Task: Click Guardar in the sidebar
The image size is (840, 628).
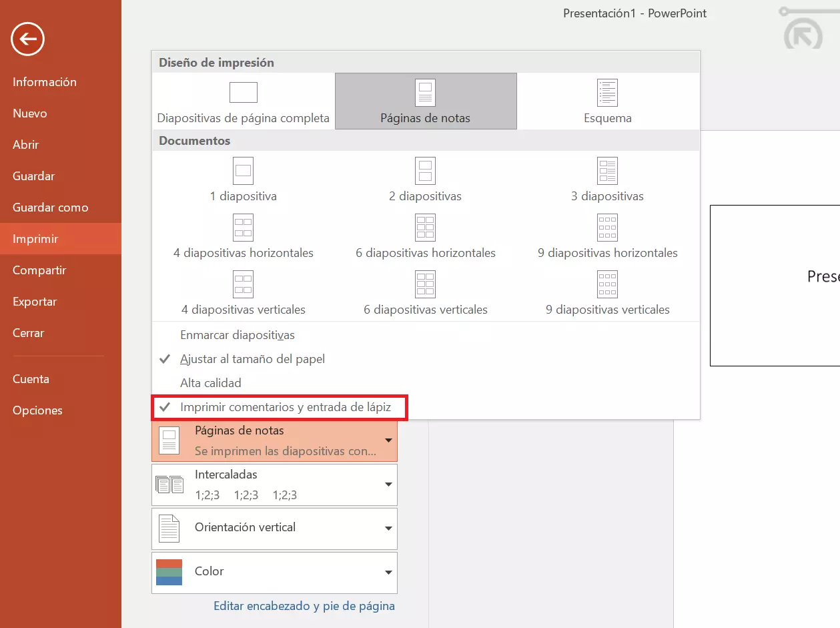Action: pyautogui.click(x=61, y=176)
